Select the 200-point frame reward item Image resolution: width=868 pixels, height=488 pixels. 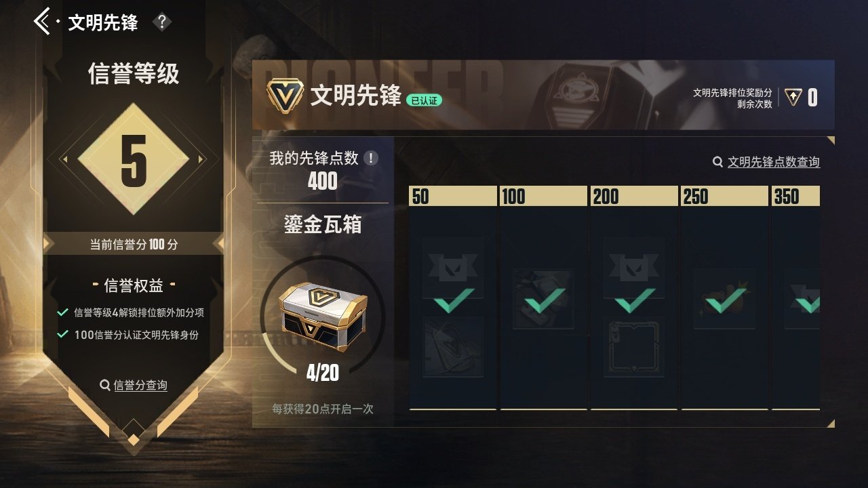pos(634,346)
